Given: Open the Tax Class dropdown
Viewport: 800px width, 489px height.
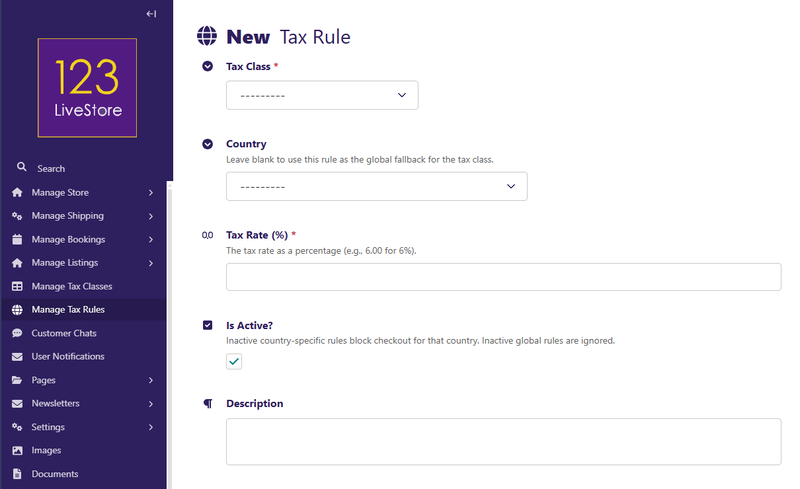Looking at the screenshot, I should [321, 95].
